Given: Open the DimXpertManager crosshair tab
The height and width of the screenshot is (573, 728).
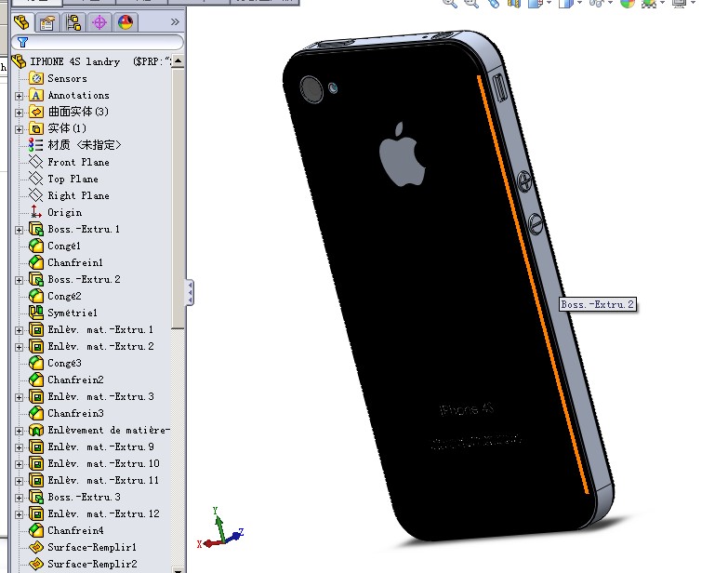Looking at the screenshot, I should point(99,22).
